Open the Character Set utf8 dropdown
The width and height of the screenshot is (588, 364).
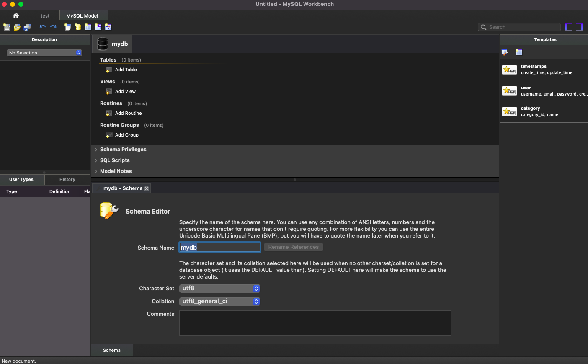click(220, 289)
